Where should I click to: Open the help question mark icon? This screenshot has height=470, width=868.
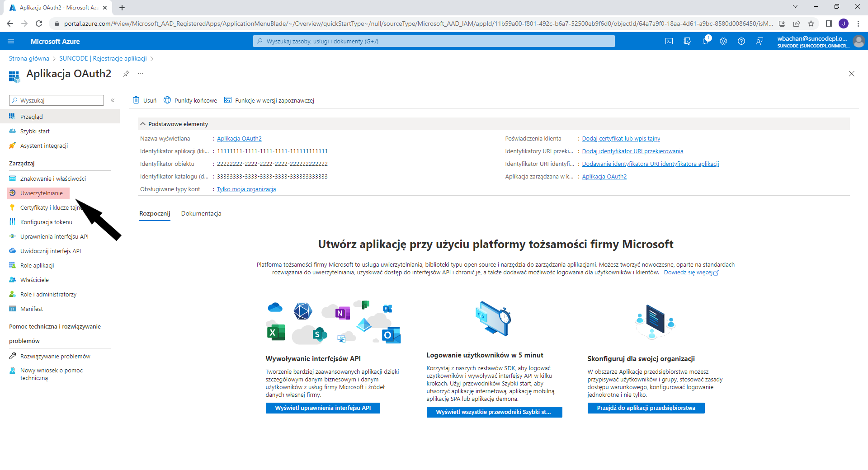pos(741,41)
